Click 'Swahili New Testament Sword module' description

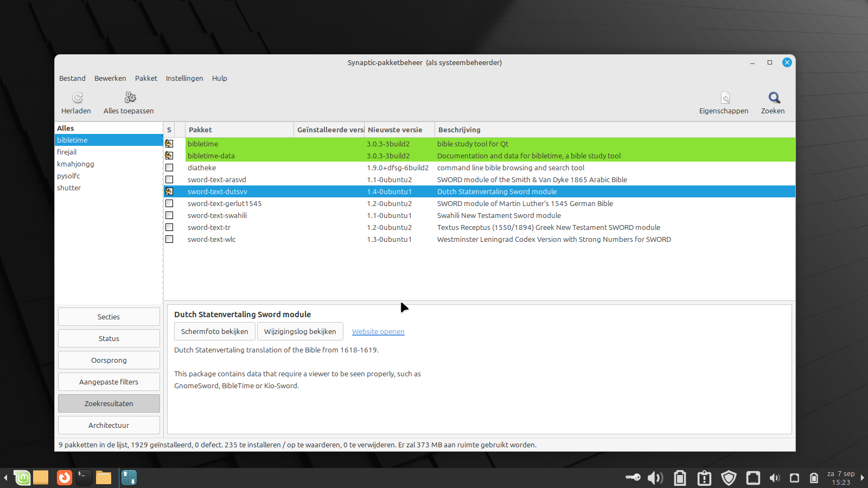(499, 215)
